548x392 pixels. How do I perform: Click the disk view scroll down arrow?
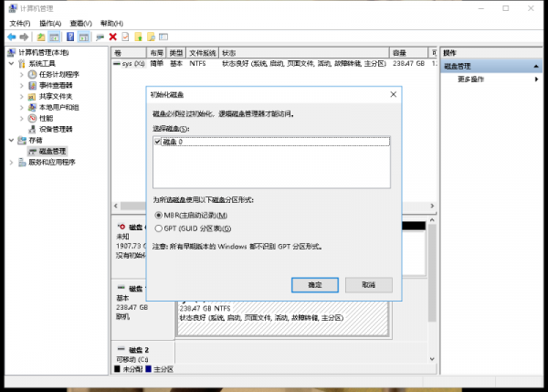[x=432, y=359]
